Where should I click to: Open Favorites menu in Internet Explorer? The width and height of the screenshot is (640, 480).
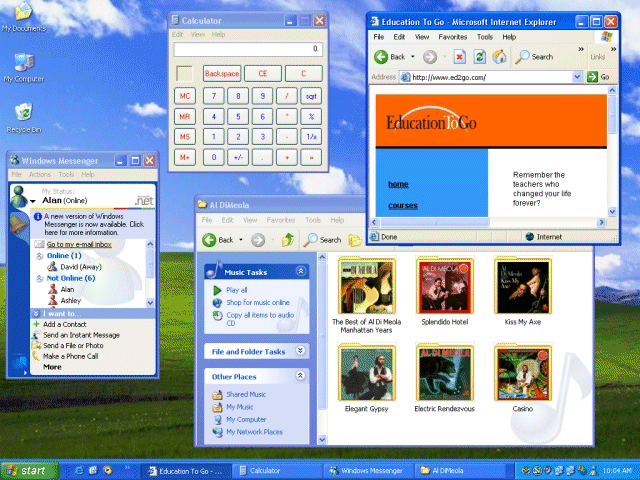pyautogui.click(x=453, y=37)
